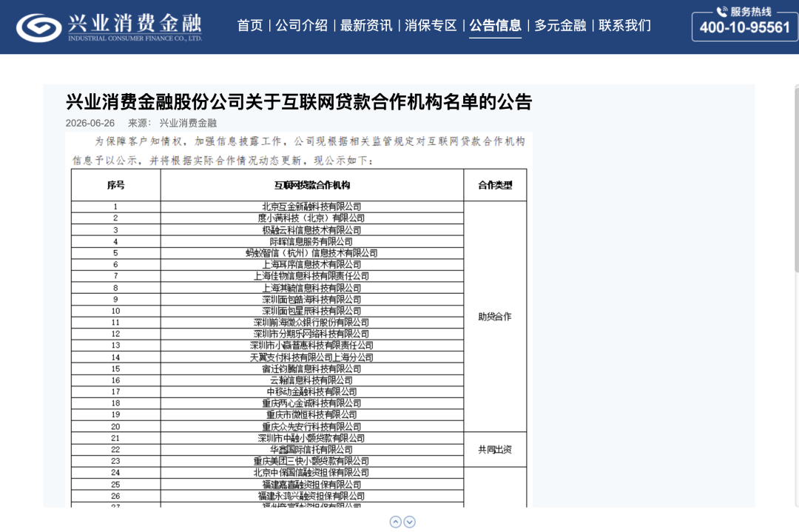The image size is (799, 532).
Task: Click the down arrow circle icon
Action: coord(410,522)
